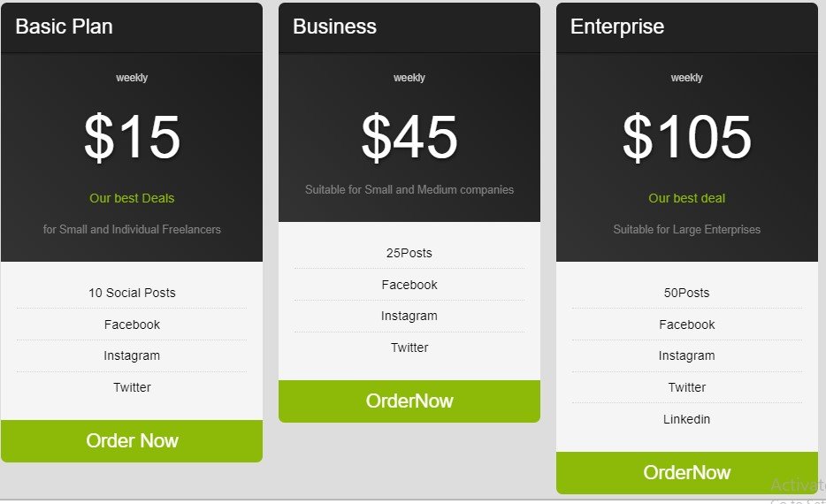The height and width of the screenshot is (504, 826).
Task: Click the $45 price amount
Action: [x=409, y=138]
